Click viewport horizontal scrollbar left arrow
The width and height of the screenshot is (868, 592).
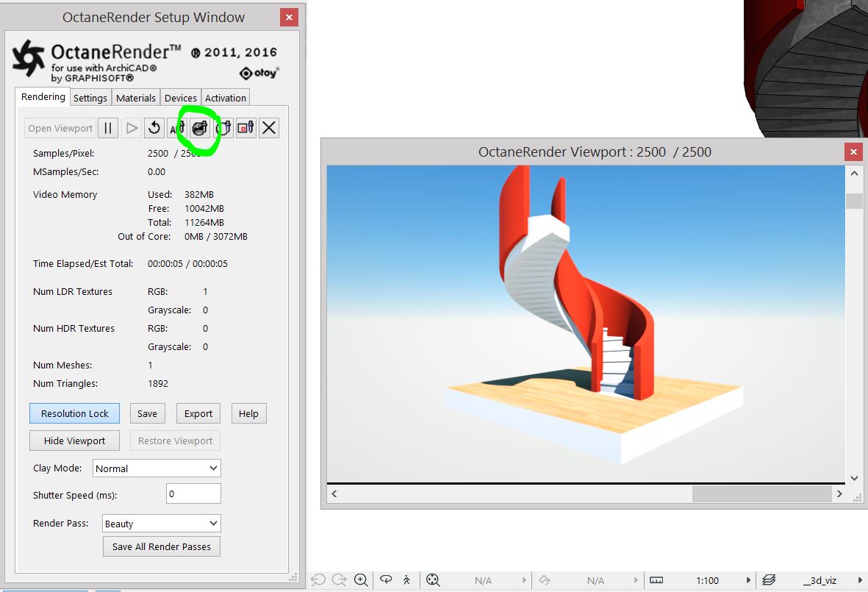tap(334, 493)
